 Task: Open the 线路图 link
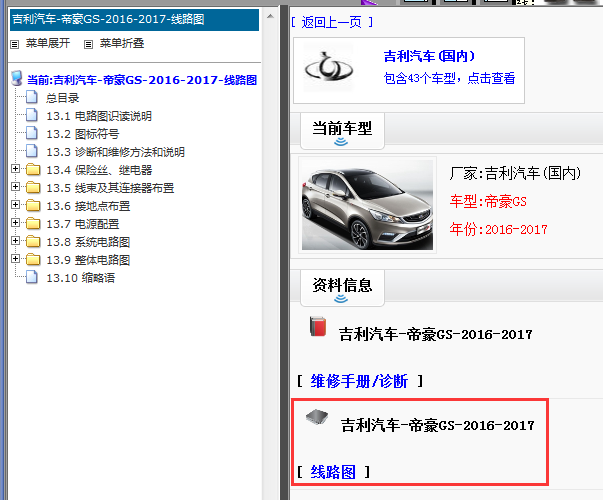pyautogui.click(x=333, y=472)
